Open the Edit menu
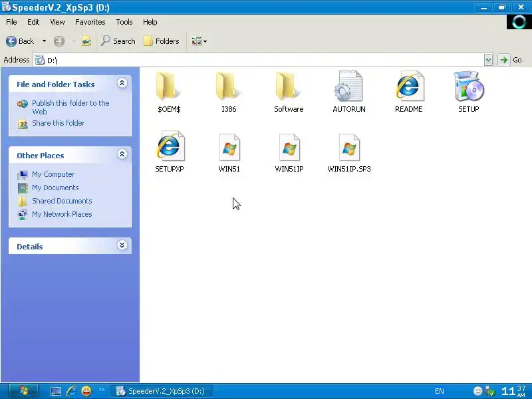 (x=33, y=22)
